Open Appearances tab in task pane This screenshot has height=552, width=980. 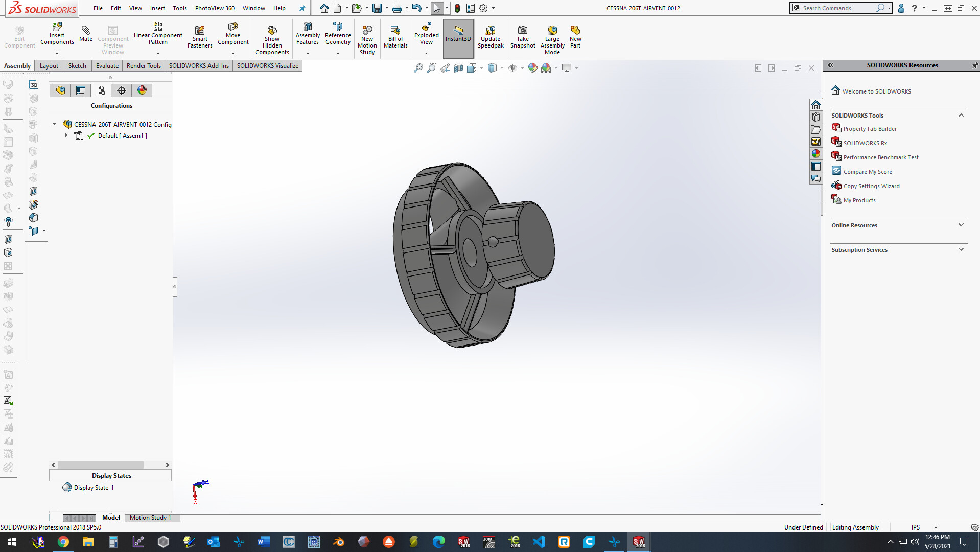[x=816, y=154]
